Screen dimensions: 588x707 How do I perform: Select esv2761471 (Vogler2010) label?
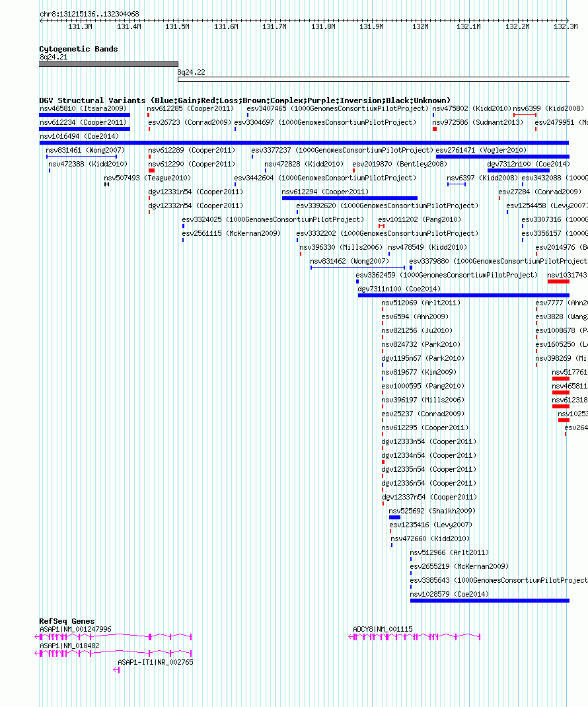[x=481, y=150]
